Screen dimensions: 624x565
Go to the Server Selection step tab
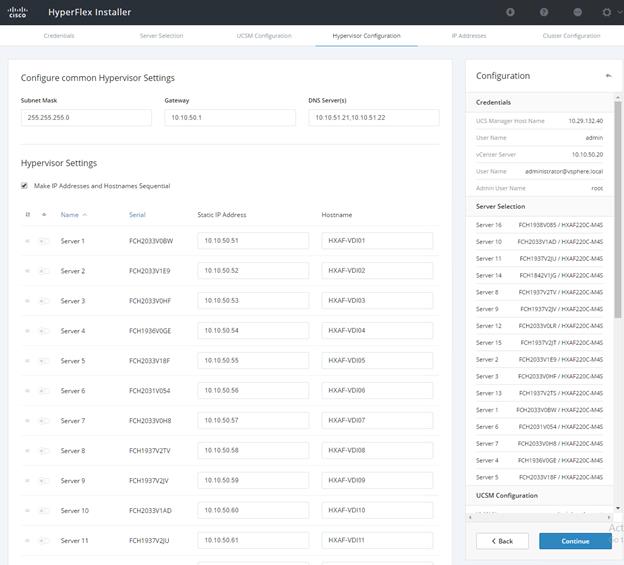[x=162, y=36]
